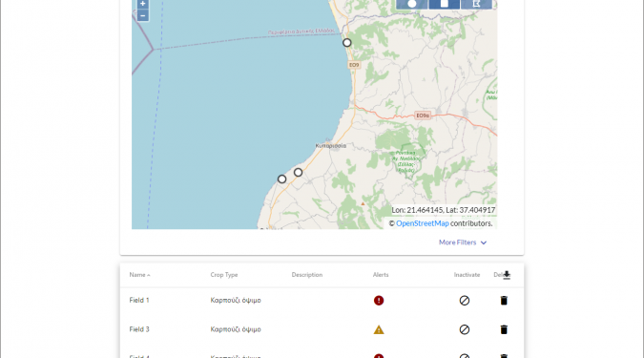Click the Κυπαρισσία town label on map

(331, 145)
